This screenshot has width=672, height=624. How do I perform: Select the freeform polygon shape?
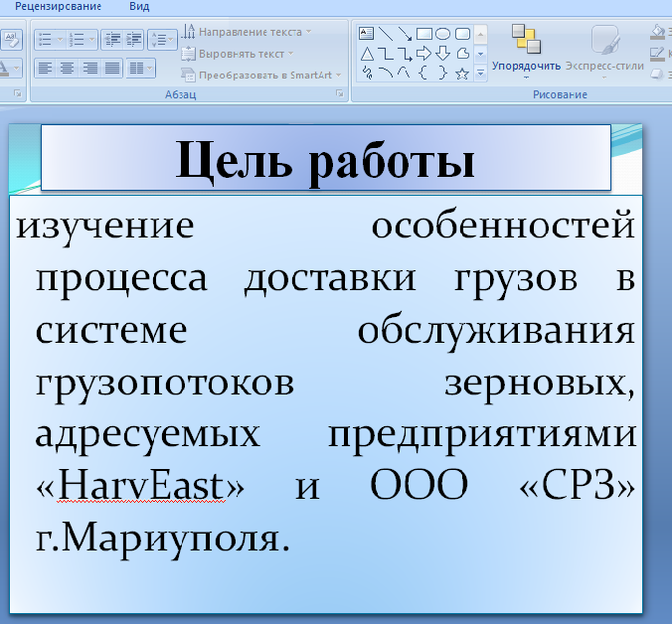coord(463,54)
